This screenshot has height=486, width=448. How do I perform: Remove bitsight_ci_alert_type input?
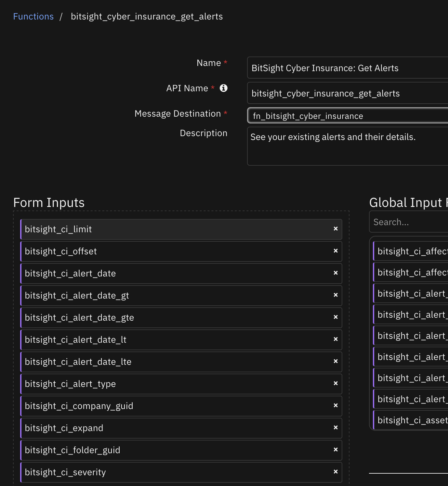(x=336, y=383)
